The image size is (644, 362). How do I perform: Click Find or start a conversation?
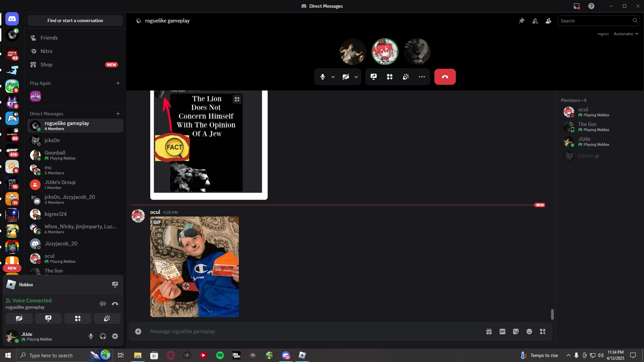click(75, 20)
